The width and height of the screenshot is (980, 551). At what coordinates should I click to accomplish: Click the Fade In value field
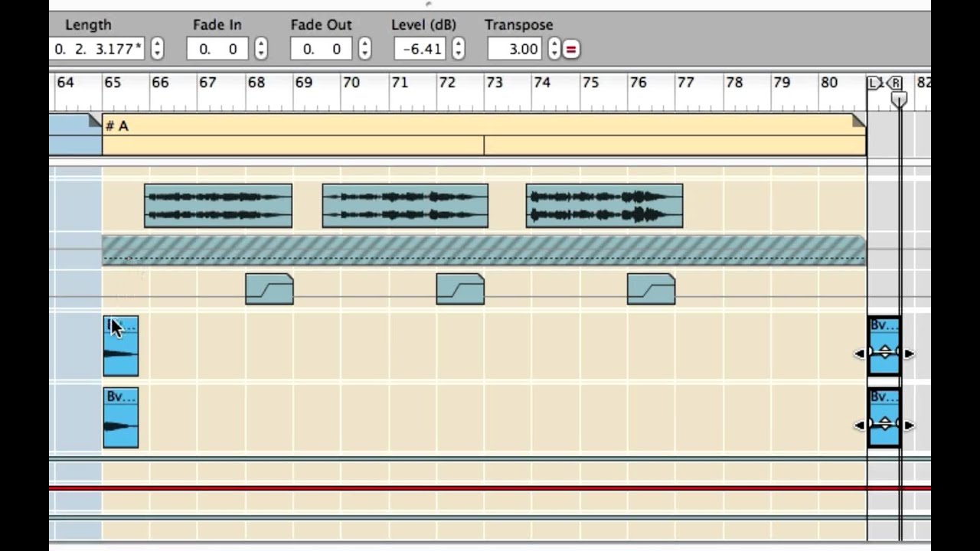218,49
